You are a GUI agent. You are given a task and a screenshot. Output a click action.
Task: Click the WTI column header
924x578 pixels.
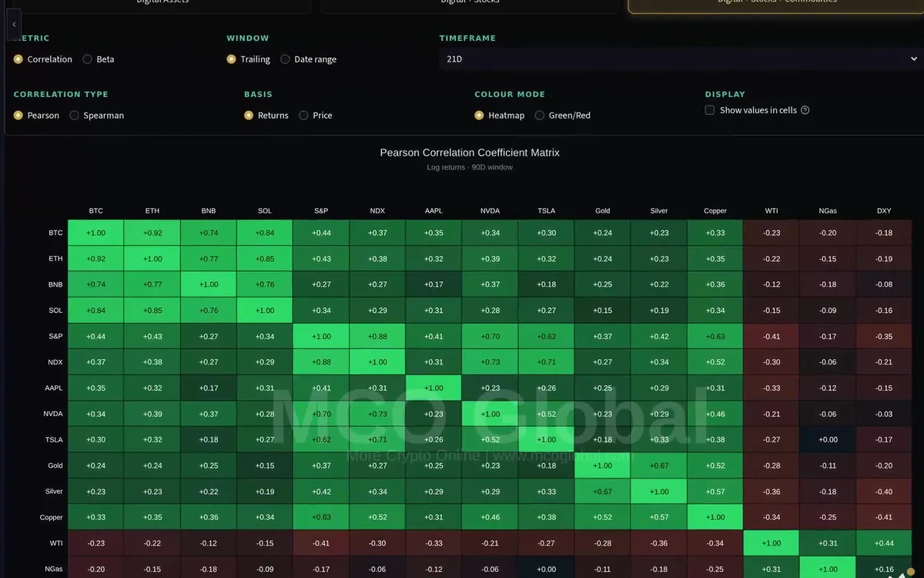pyautogui.click(x=772, y=210)
